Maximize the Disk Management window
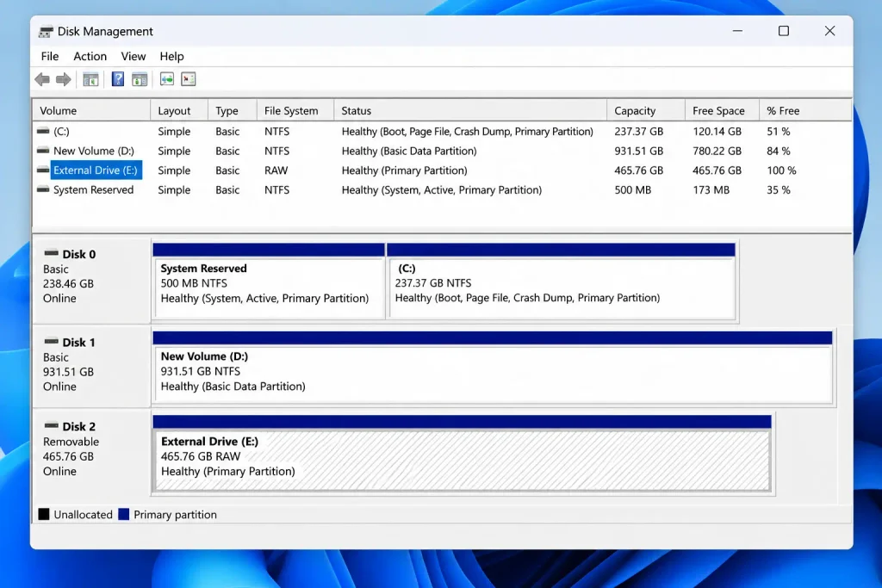The image size is (882, 588). [784, 31]
